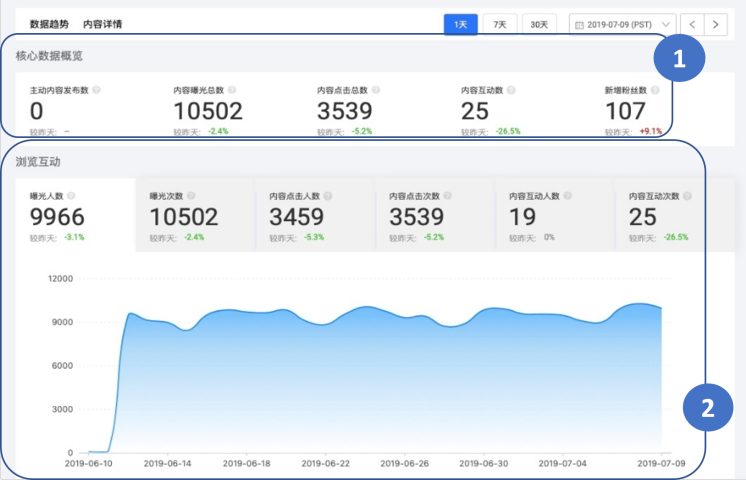Click help icon next to 主动内容发布数
Image resolution: width=746 pixels, height=480 pixels.
[x=97, y=90]
